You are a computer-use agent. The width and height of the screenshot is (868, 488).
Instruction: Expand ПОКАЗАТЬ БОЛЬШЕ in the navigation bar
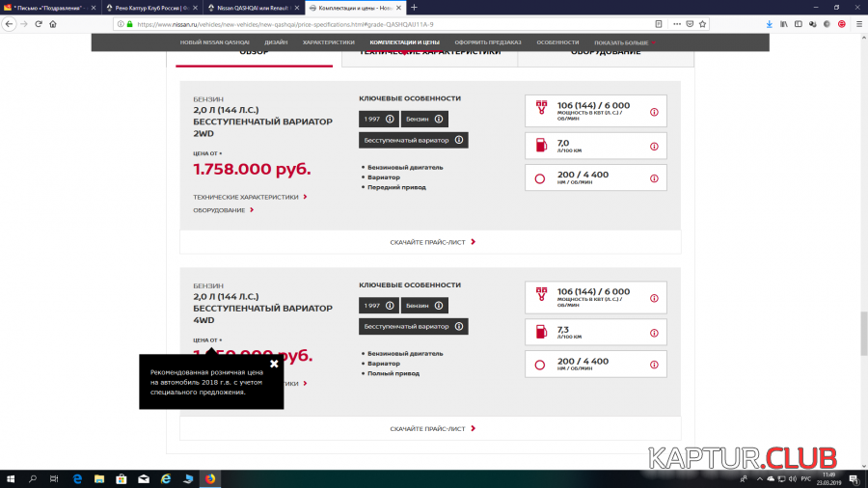(x=624, y=42)
